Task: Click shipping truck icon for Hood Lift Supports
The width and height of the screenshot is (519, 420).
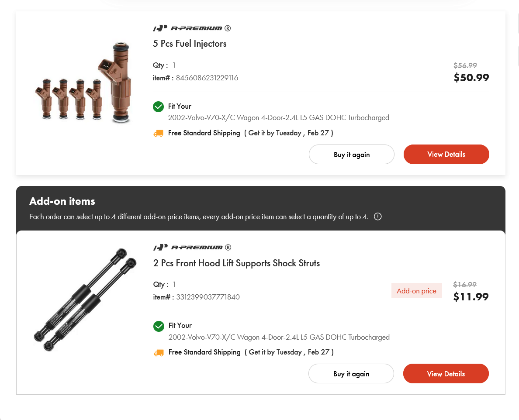Action: pyautogui.click(x=159, y=352)
